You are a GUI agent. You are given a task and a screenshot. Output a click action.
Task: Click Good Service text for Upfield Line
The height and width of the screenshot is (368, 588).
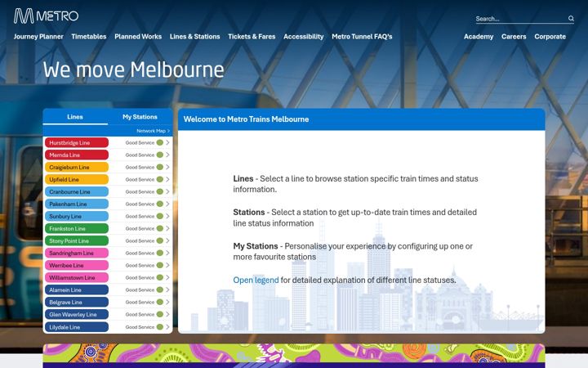click(x=140, y=179)
